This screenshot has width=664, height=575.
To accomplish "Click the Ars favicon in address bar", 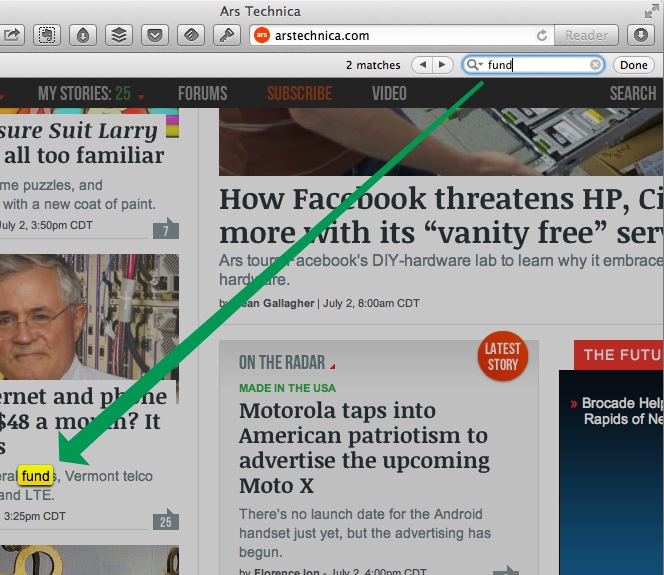I will tap(262, 35).
